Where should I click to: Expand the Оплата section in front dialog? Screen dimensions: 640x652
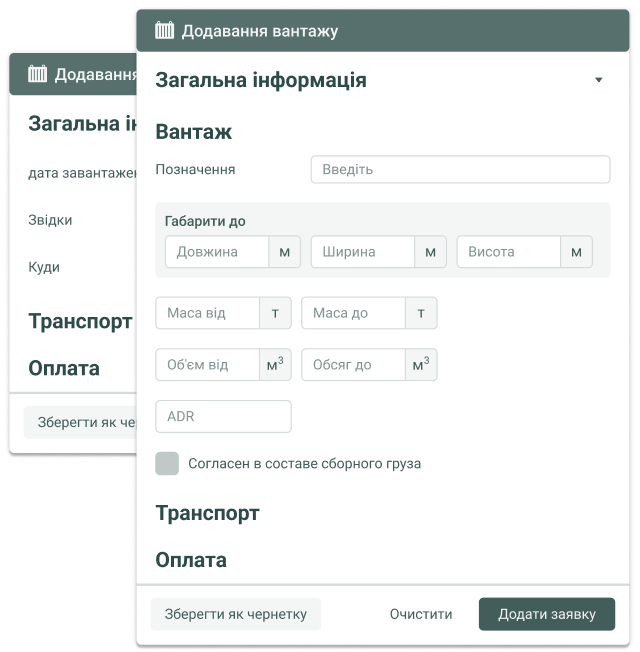point(191,560)
